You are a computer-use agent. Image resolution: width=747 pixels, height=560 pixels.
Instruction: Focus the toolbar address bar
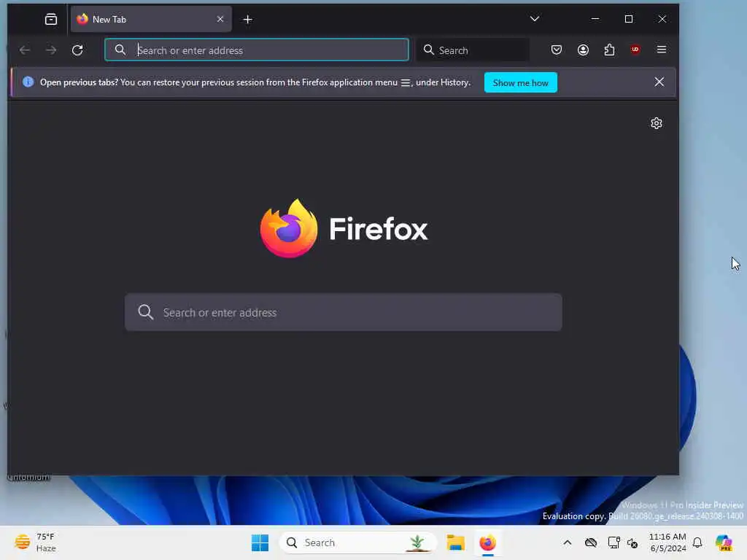coord(257,50)
